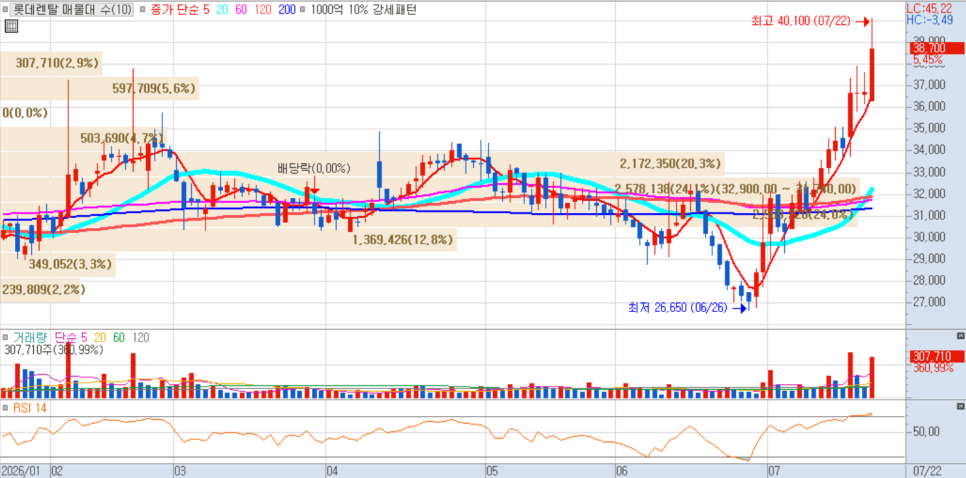This screenshot has height=478, width=966.
Task: Click the 360,99% value on volume axis
Action: [x=933, y=368]
